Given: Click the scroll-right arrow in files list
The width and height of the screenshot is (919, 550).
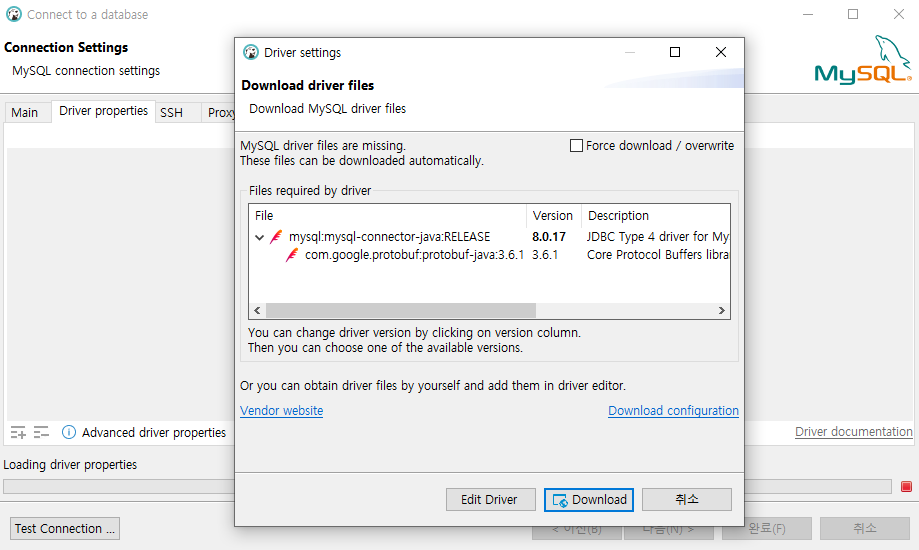Looking at the screenshot, I should (x=721, y=310).
